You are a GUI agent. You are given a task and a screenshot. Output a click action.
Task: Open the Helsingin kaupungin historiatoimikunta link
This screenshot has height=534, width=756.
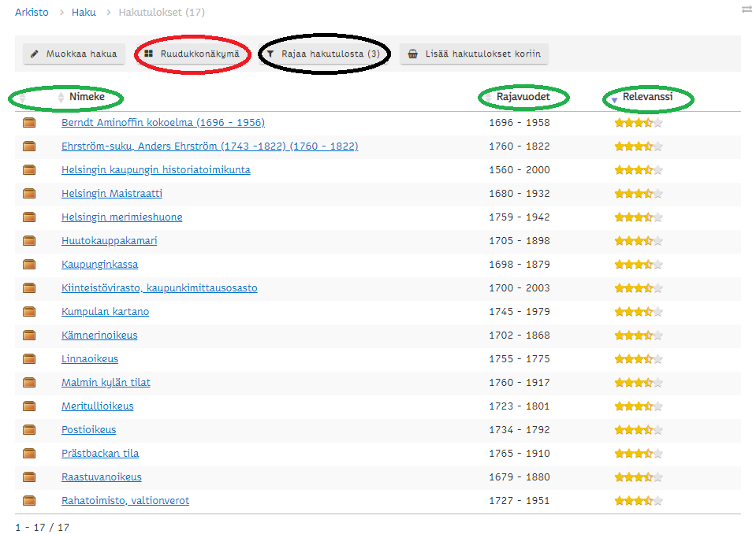tap(156, 170)
